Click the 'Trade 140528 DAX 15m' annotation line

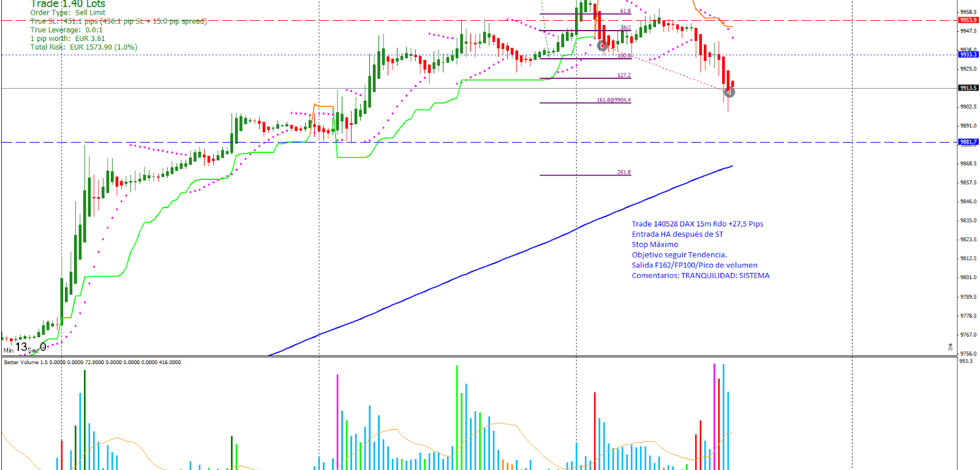click(697, 224)
